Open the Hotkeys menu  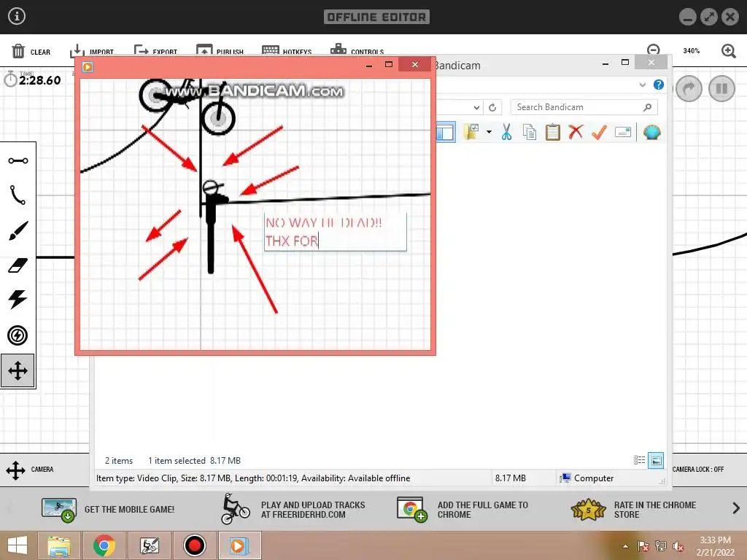pyautogui.click(x=287, y=50)
